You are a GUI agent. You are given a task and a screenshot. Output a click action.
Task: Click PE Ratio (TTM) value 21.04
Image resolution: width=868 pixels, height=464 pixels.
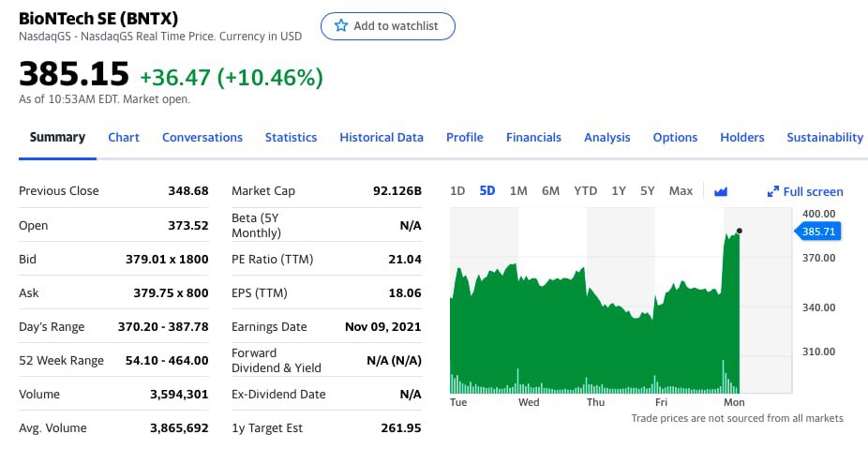point(405,259)
